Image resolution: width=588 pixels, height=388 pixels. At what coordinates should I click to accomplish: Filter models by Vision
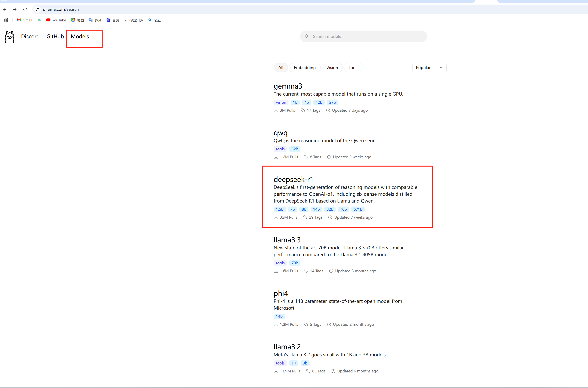click(332, 68)
